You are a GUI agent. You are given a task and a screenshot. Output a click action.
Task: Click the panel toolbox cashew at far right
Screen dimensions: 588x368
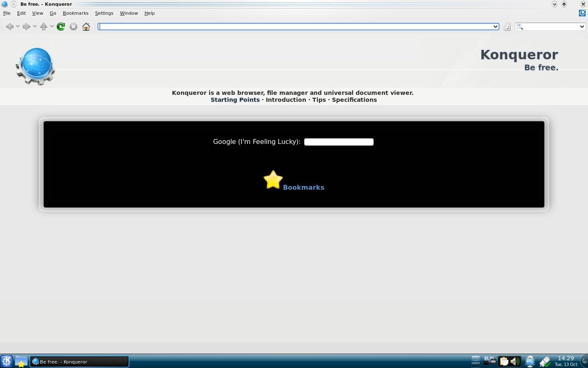click(584, 361)
